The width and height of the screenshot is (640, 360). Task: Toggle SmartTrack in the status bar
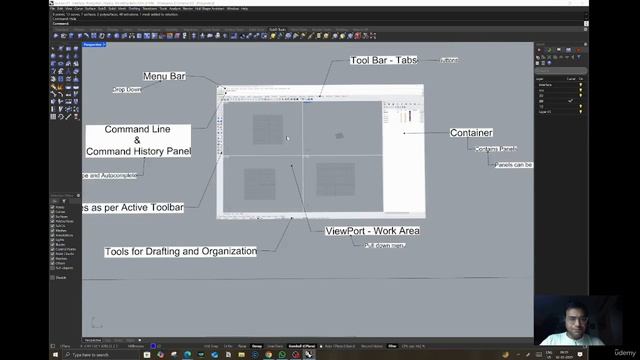[x=275, y=346]
